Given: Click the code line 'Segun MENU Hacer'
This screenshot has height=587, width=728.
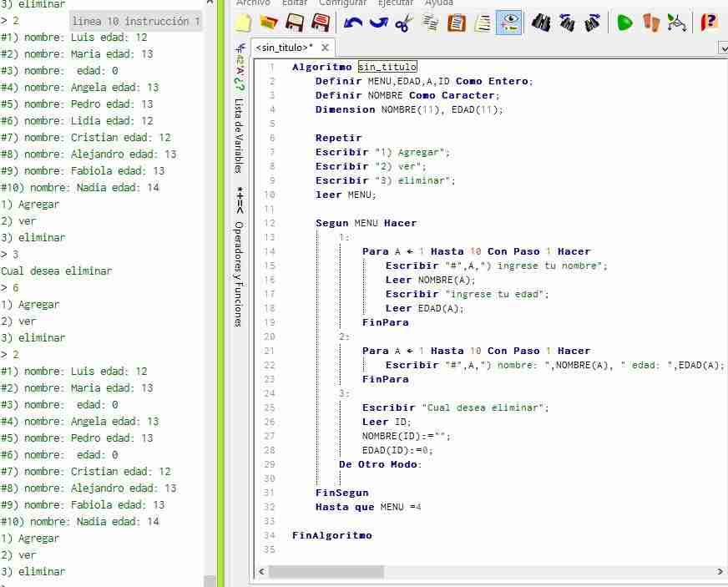Looking at the screenshot, I should coord(366,223).
